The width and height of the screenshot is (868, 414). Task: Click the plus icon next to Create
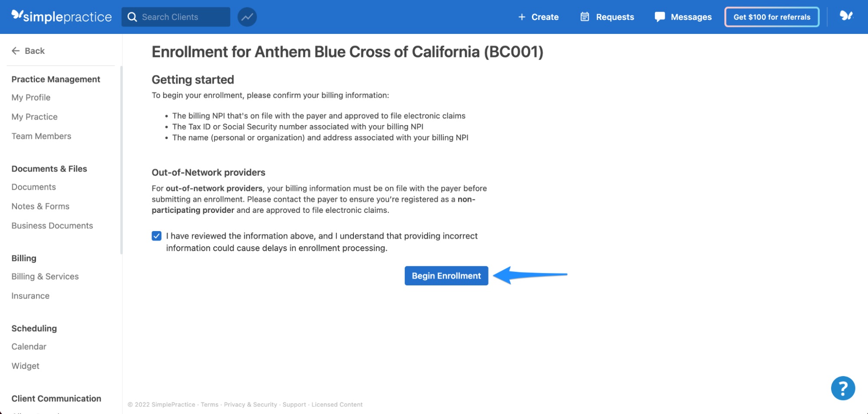pos(521,17)
